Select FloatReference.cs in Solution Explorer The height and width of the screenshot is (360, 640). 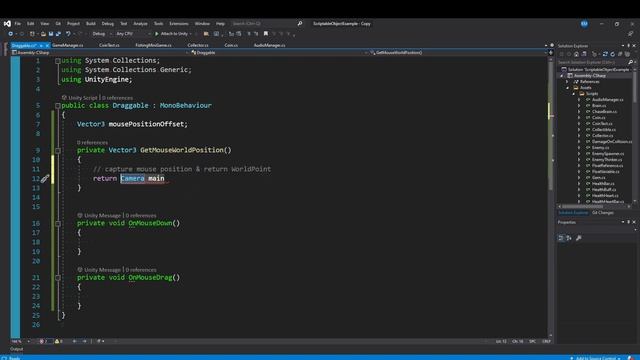pyautogui.click(x=607, y=166)
